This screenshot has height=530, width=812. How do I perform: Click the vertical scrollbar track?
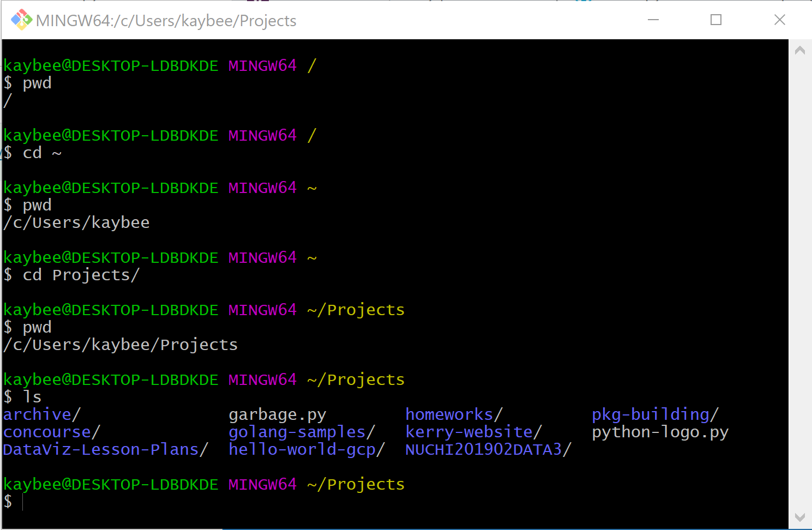[x=800, y=284]
